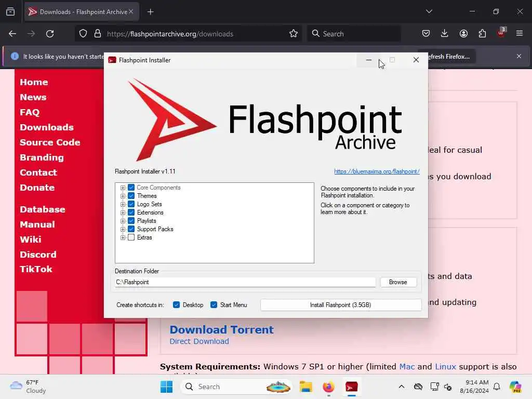This screenshot has height=399, width=532.
Task: Expand the Support Packs tree node
Action: [x=123, y=229]
